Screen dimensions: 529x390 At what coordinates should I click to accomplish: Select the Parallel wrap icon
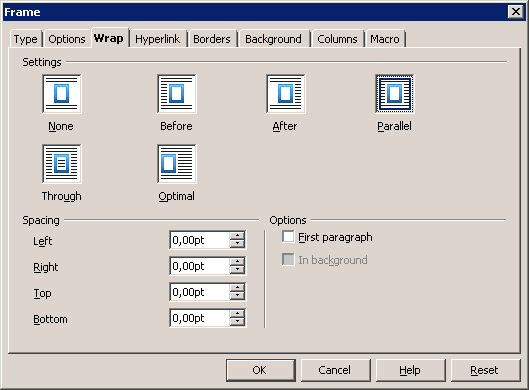tap(395, 94)
